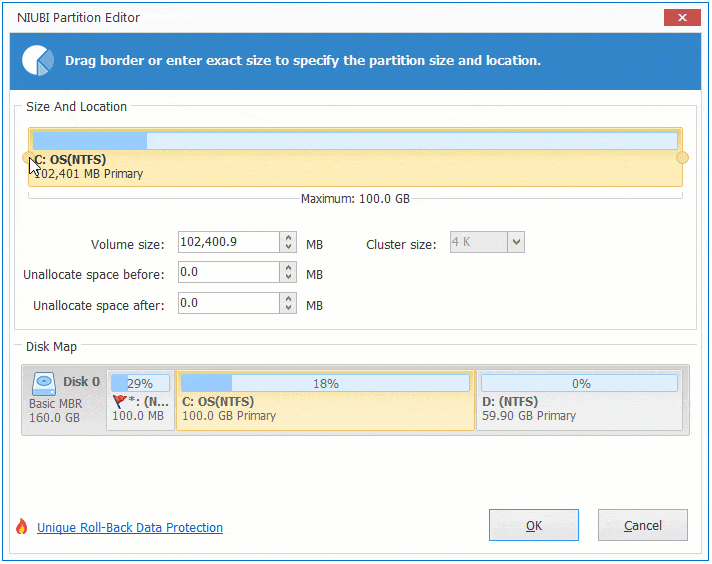This screenshot has height=564, width=712.
Task: Click the C: OS usage bar in Size And Location
Action: click(x=355, y=141)
